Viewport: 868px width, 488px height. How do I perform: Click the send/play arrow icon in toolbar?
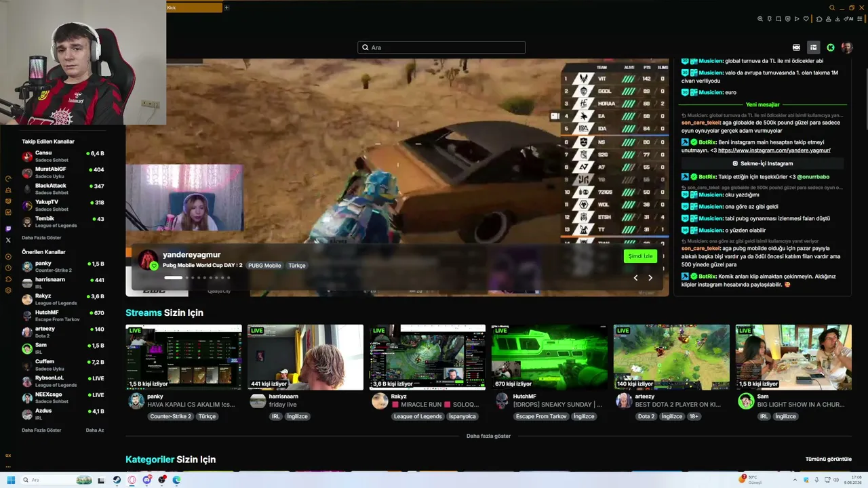797,19
